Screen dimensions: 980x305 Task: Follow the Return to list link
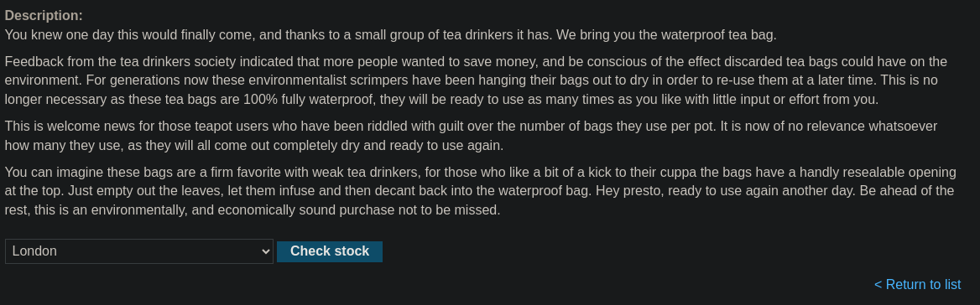click(917, 284)
